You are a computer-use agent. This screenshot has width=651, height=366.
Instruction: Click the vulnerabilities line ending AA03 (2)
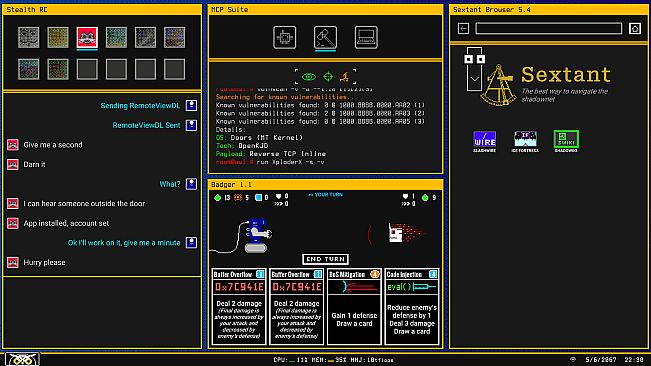coord(320,113)
